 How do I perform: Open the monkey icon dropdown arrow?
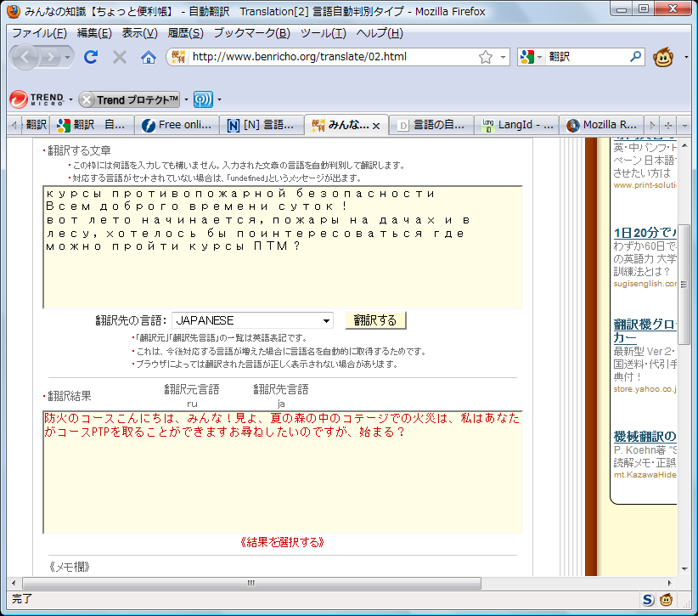pos(686,57)
